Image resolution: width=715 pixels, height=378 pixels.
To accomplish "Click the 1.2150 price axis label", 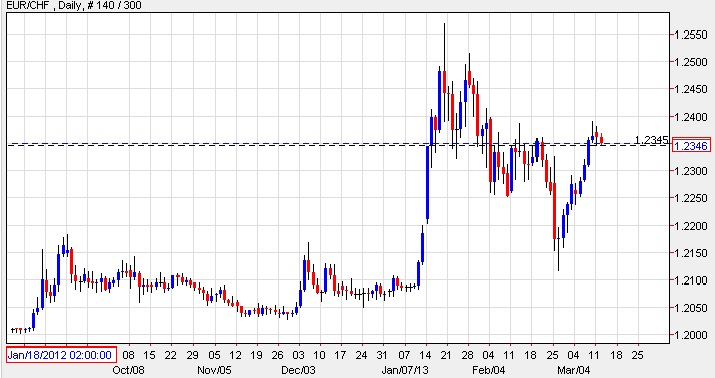I will 691,253.
